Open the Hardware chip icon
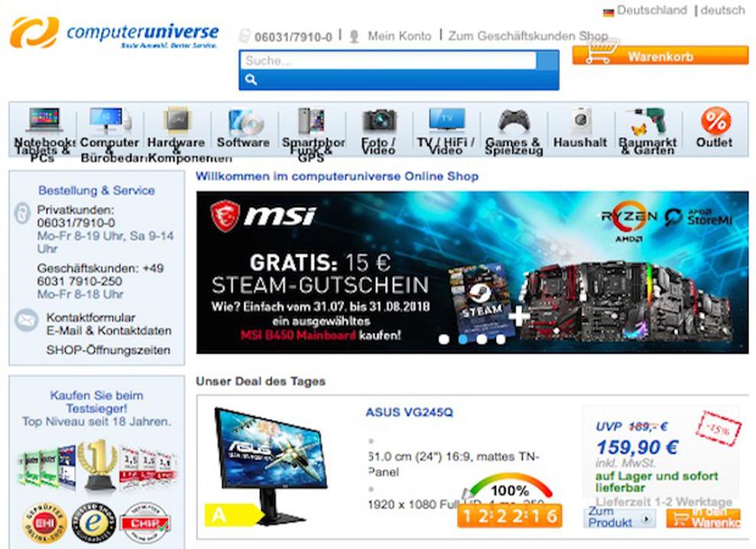 [177, 119]
